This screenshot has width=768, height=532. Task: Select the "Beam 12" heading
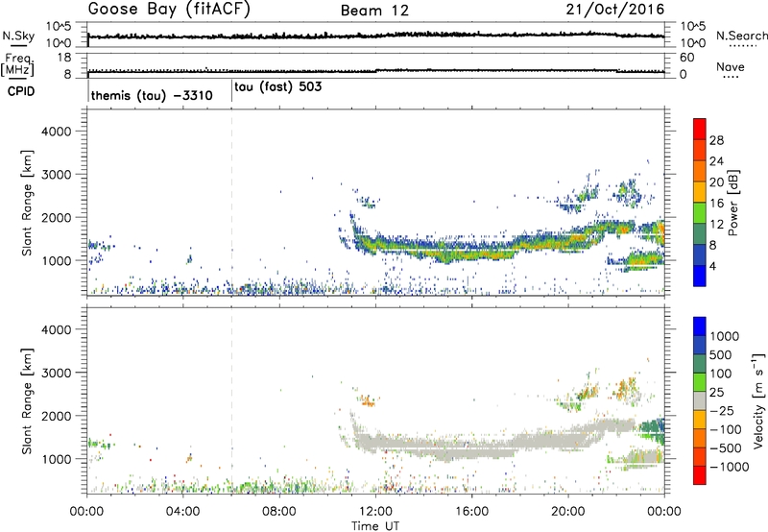374,11
